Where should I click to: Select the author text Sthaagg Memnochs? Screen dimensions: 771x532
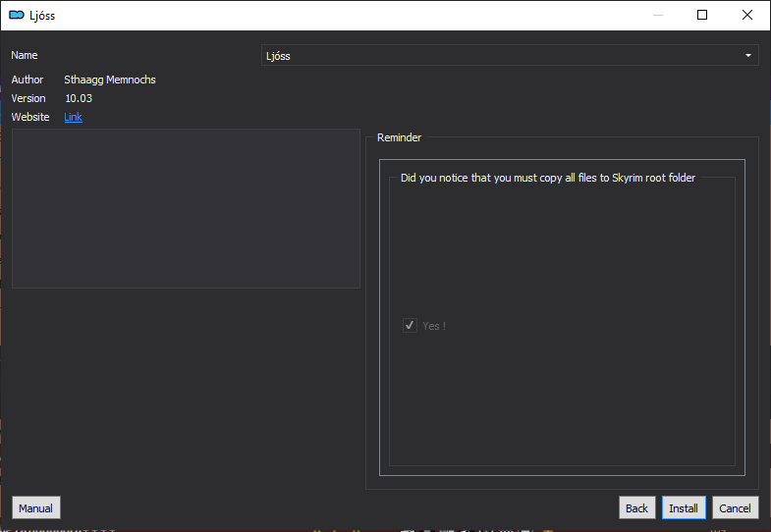110,80
